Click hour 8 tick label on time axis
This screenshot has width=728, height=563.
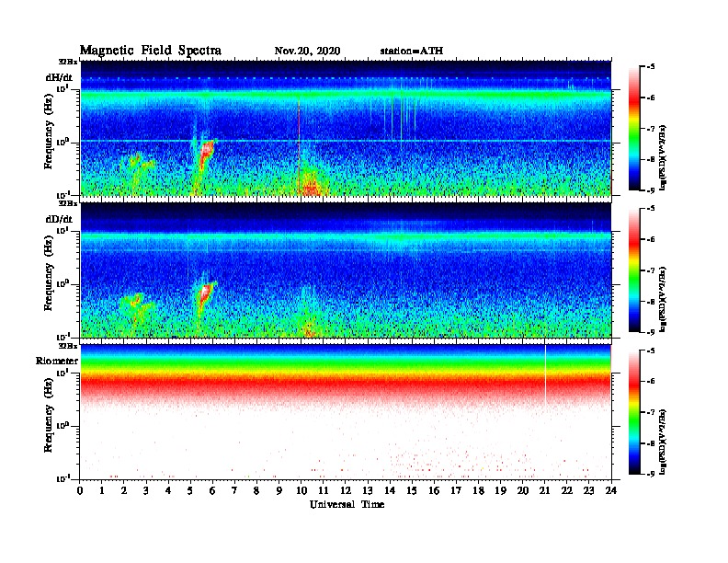[x=256, y=490]
